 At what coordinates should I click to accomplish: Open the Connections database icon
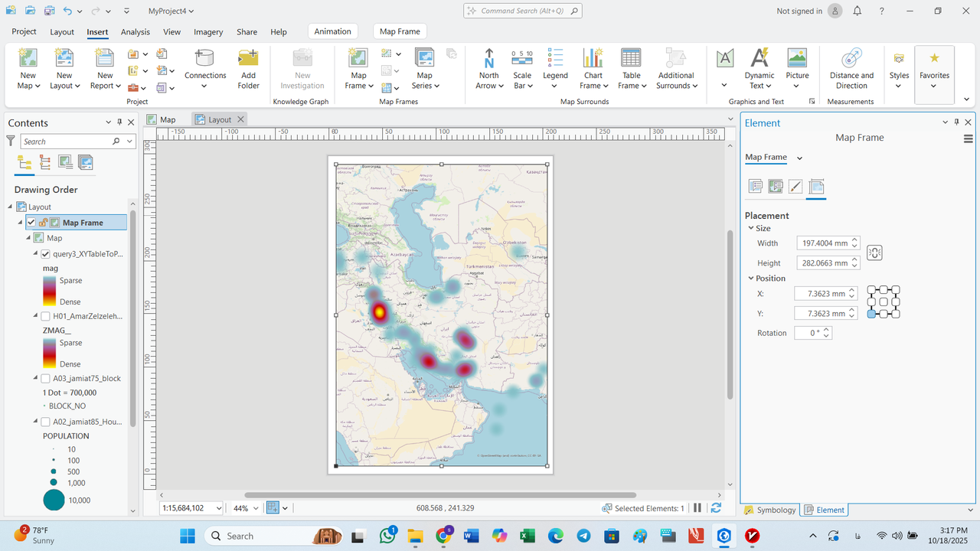point(204,58)
